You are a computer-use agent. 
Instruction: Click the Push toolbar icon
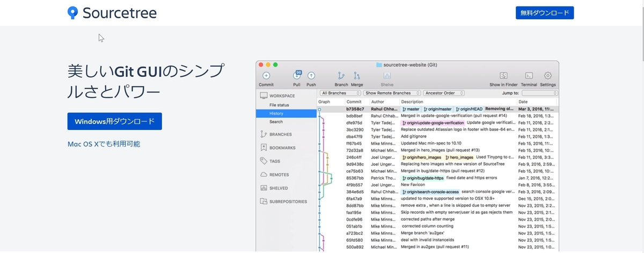(x=311, y=76)
